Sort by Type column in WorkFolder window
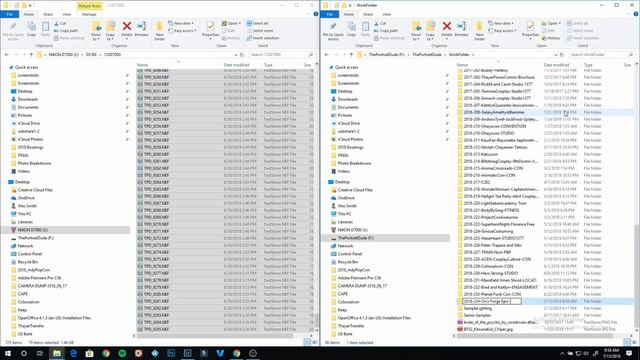This screenshot has height=360, width=640. (588, 65)
